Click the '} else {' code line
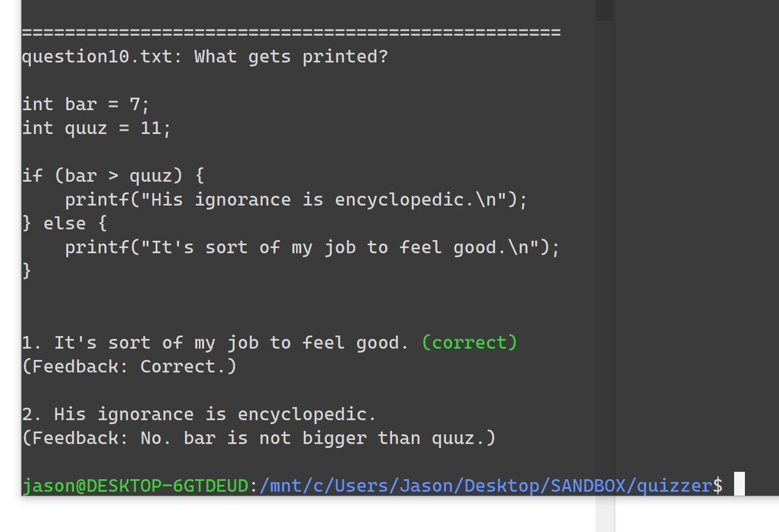Viewport: 779px width, 532px height. tap(64, 224)
